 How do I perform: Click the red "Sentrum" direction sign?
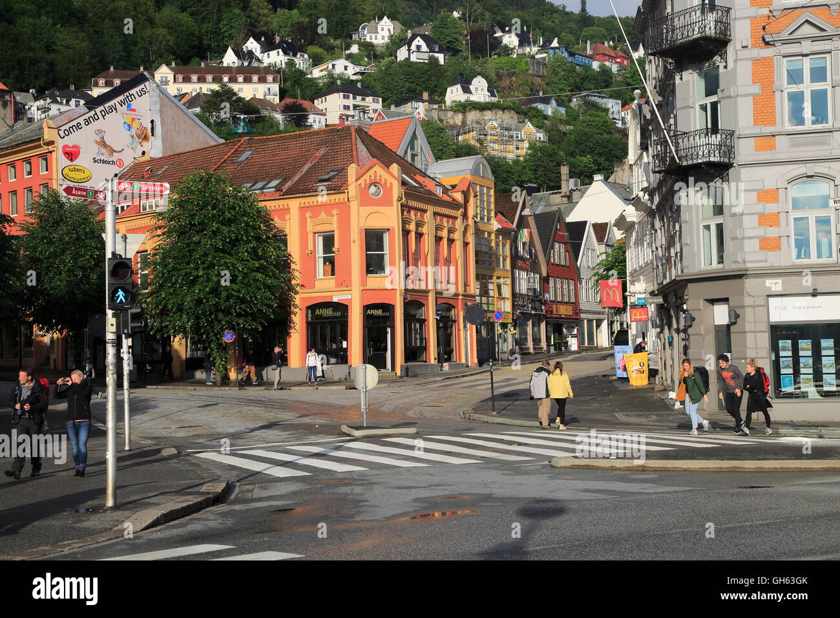(x=143, y=187)
